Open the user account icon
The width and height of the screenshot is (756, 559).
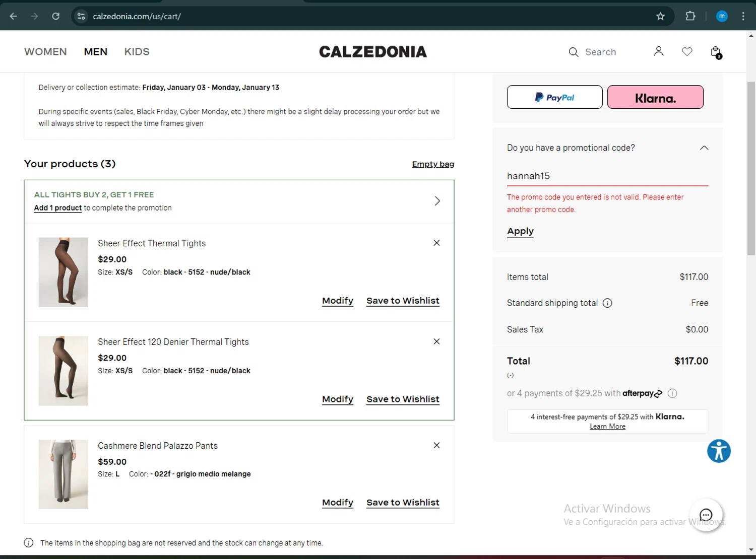coord(659,51)
